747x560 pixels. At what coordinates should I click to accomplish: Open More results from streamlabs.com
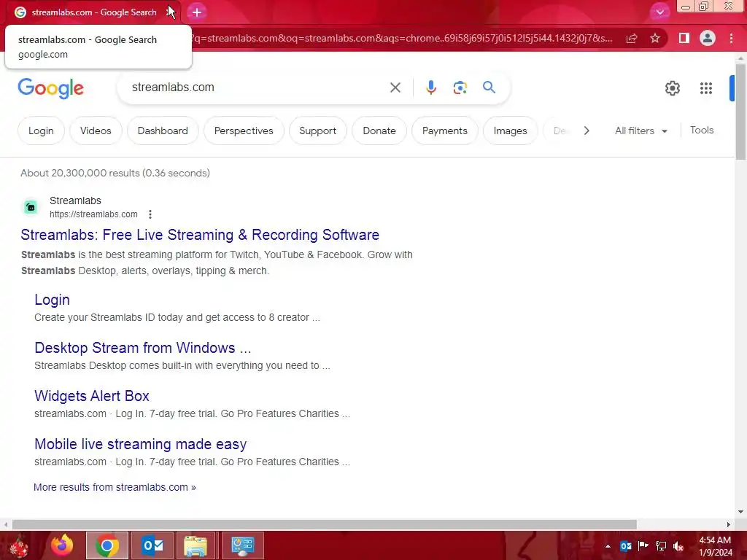click(115, 487)
